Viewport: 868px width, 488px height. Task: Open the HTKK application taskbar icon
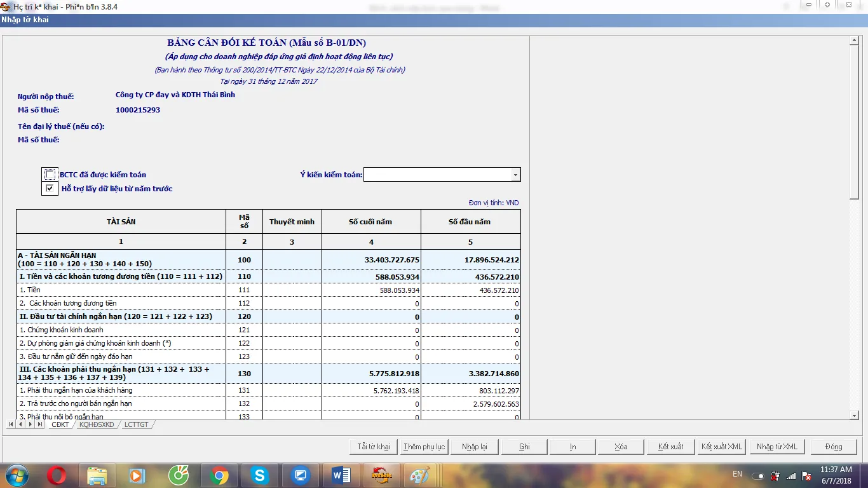point(381,475)
